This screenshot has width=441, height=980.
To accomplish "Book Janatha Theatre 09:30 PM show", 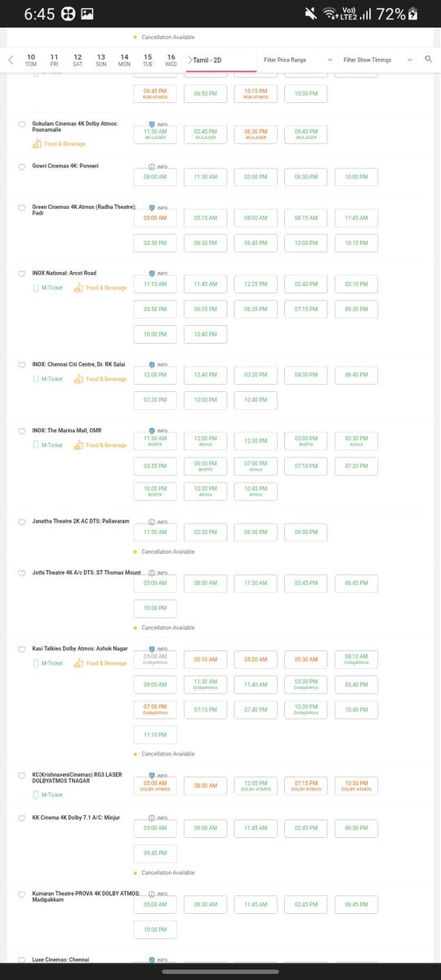I will click(x=306, y=532).
